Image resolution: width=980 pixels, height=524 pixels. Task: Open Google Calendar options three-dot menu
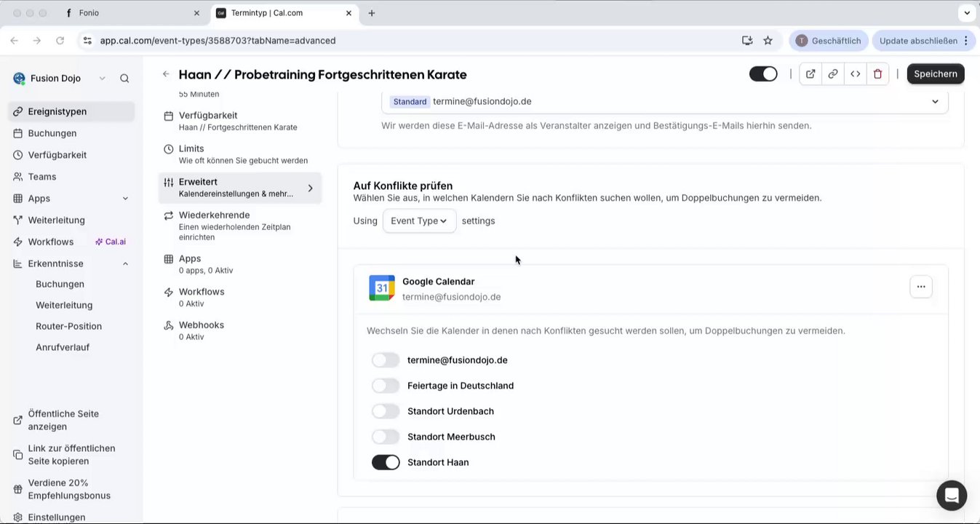tap(920, 287)
